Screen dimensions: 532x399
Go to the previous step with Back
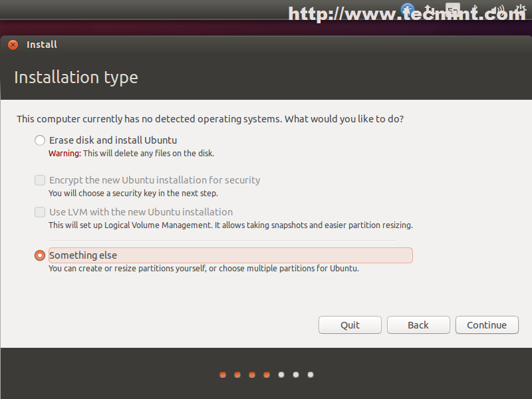point(418,325)
